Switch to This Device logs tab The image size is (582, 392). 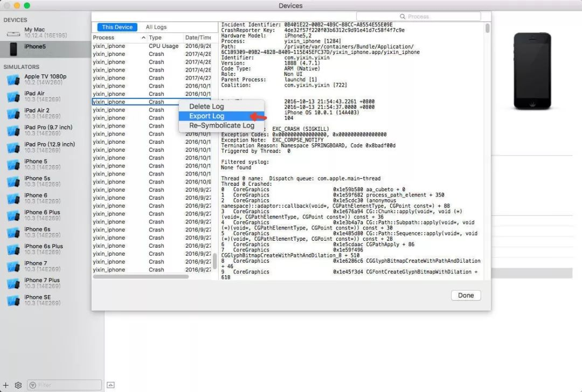117,27
